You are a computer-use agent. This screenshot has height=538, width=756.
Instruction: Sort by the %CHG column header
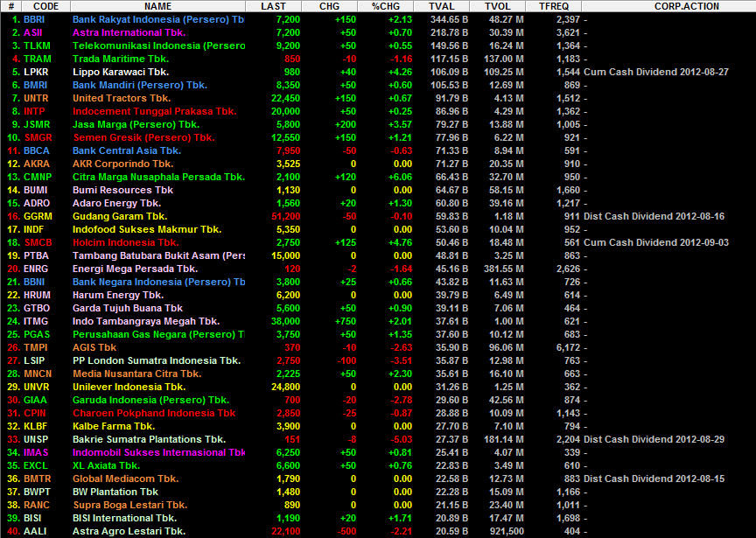[x=385, y=6]
